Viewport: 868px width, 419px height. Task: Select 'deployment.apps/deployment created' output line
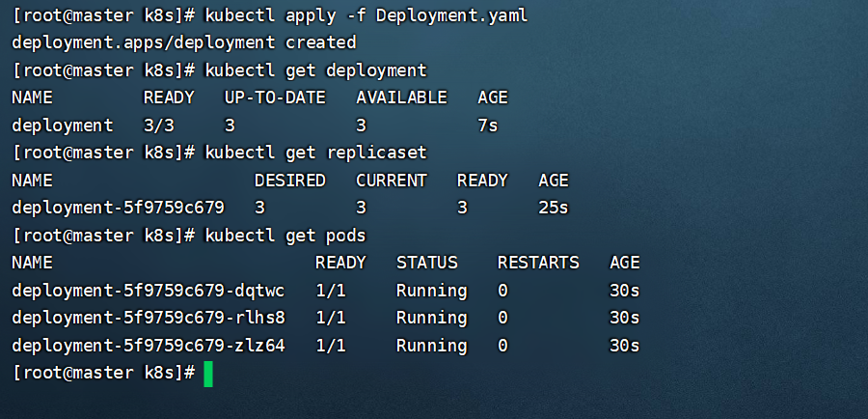coord(184,42)
